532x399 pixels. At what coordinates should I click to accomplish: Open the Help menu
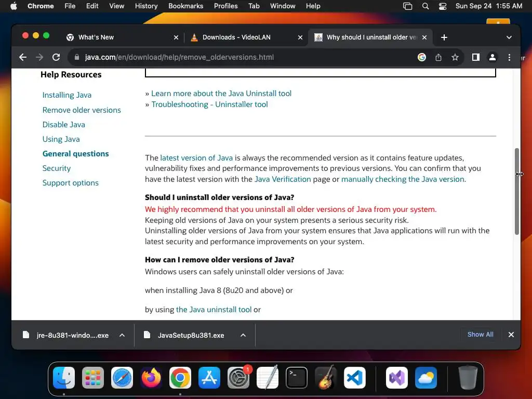[313, 6]
